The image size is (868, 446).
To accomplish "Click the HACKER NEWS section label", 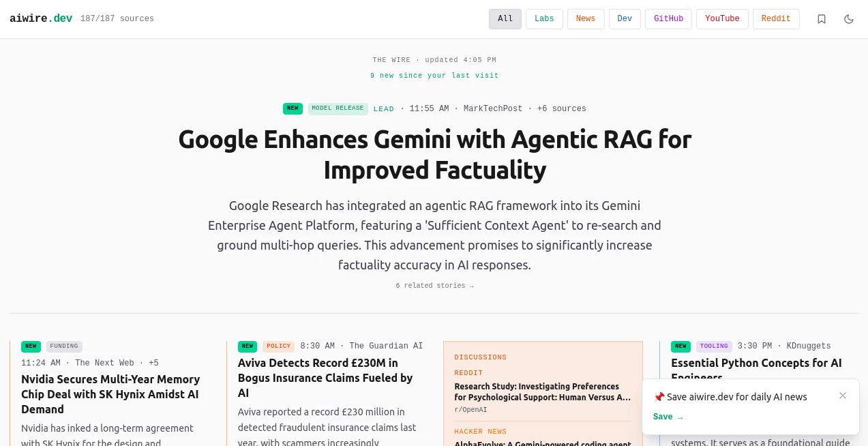I will pos(481,432).
